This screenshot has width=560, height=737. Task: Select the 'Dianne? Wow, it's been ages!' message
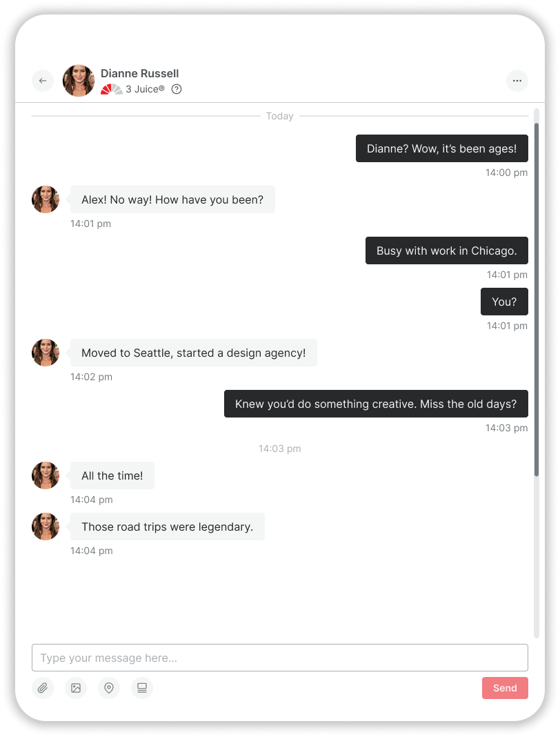click(442, 148)
